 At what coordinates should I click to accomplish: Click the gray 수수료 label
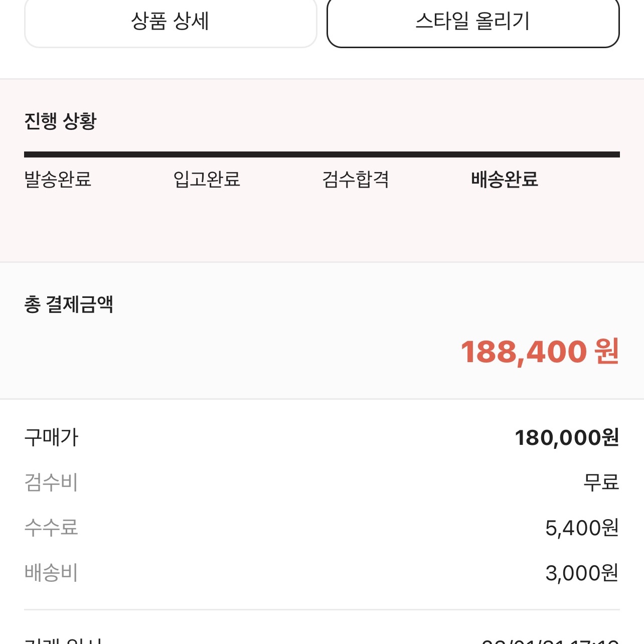coord(51,528)
